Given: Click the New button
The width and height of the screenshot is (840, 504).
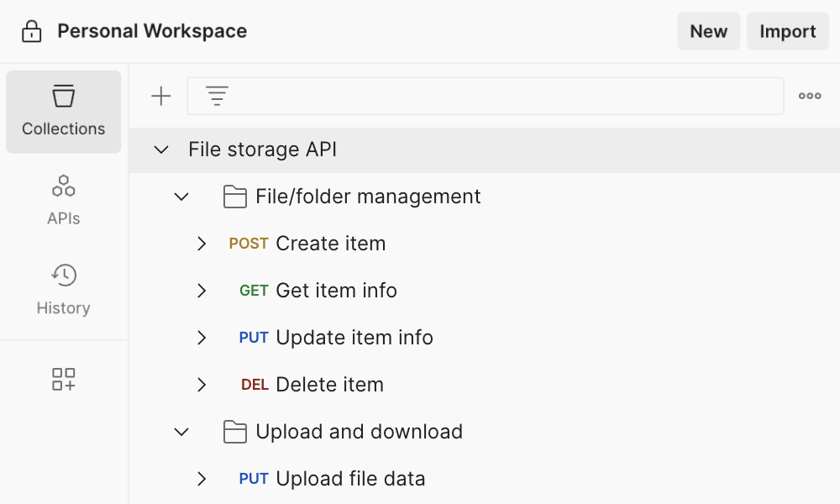Looking at the screenshot, I should coord(708,31).
